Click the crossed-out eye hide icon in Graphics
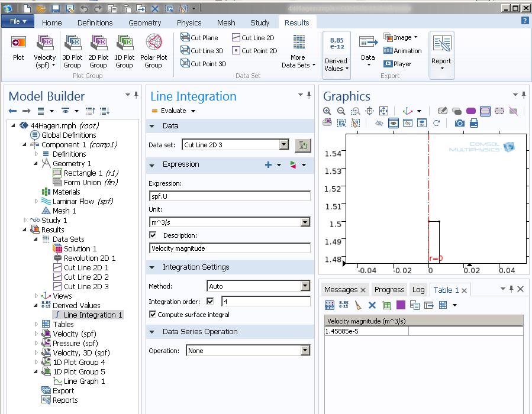Image resolution: width=532 pixels, height=414 pixels. click(379, 123)
